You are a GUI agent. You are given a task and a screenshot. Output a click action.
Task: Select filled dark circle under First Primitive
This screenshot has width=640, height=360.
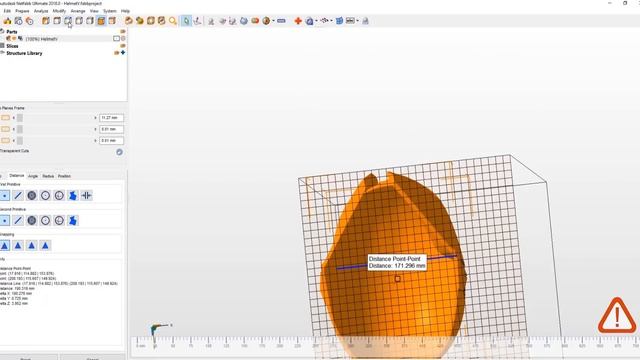pos(31,196)
